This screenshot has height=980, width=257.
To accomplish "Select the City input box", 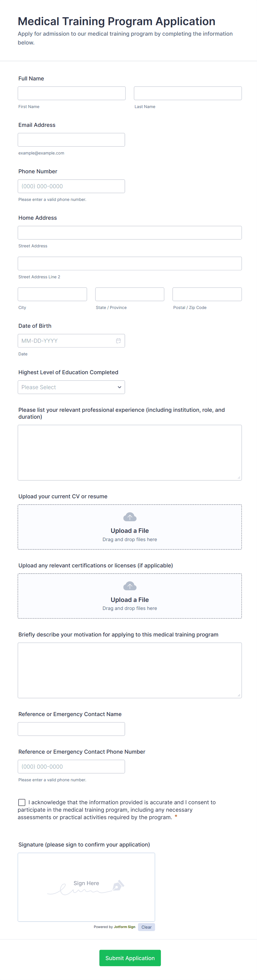I will click(x=53, y=294).
